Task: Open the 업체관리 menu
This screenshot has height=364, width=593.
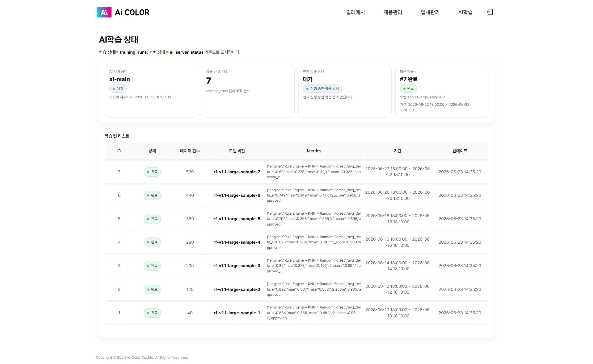Action: (x=430, y=12)
